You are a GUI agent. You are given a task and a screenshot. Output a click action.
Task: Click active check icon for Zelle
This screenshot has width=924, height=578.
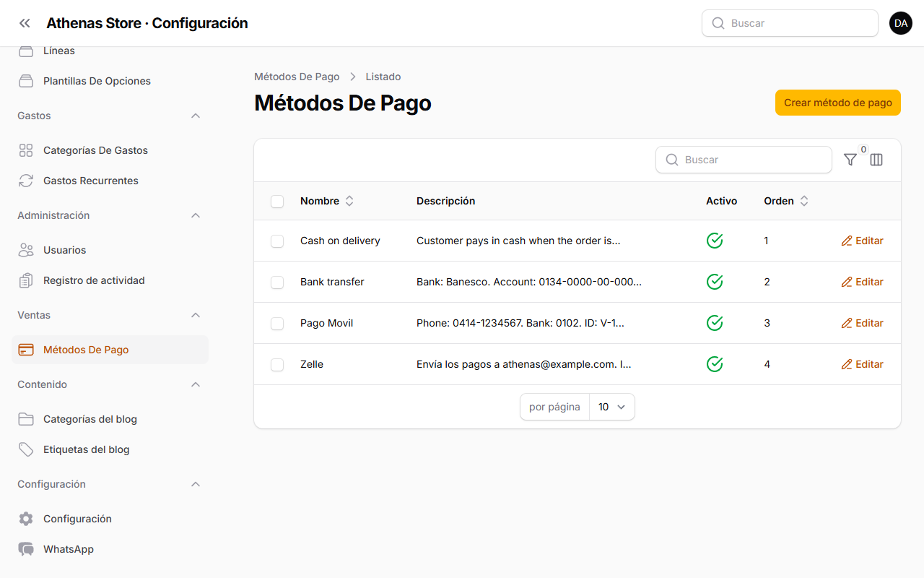pyautogui.click(x=715, y=364)
